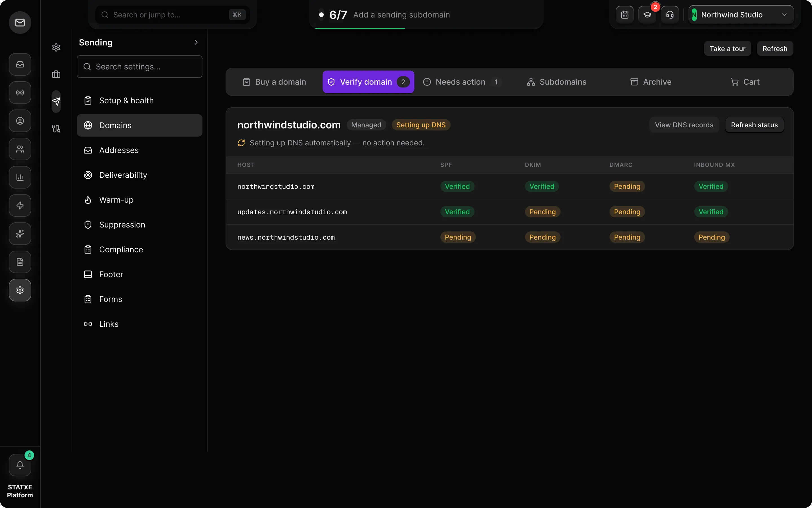Open the contact profile icon in left rail
Viewport: 812px width, 508px height.
20,121
